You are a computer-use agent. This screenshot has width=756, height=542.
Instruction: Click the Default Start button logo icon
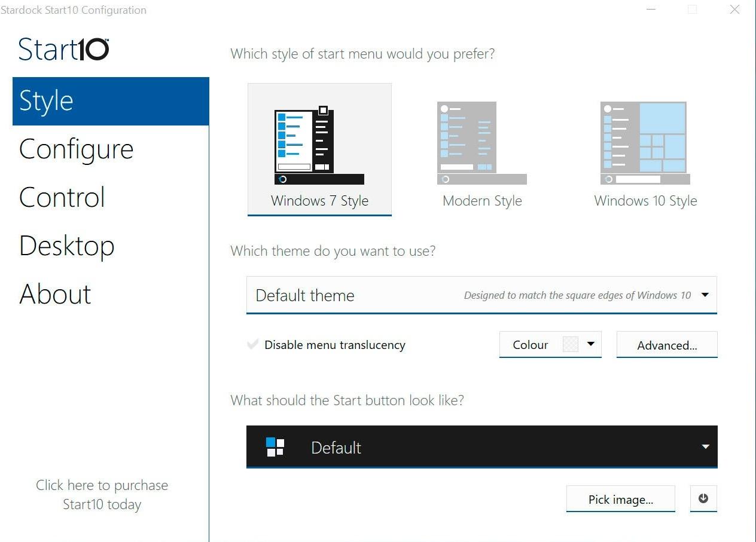275,447
